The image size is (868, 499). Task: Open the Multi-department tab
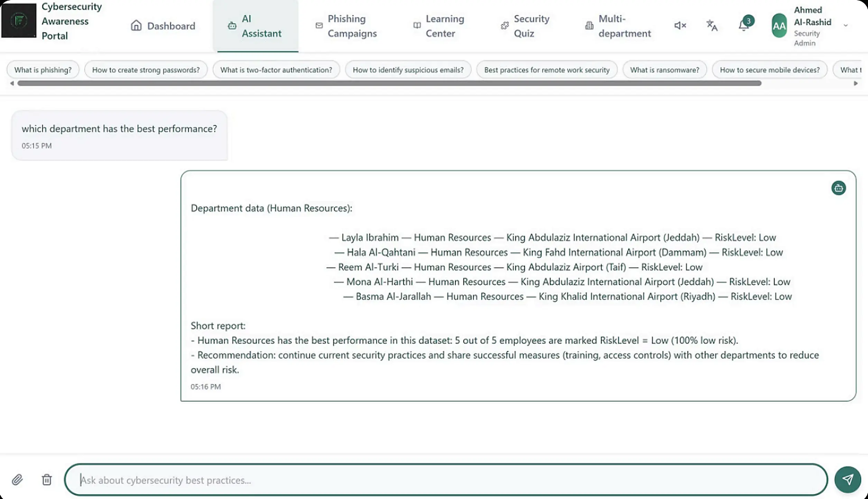618,26
